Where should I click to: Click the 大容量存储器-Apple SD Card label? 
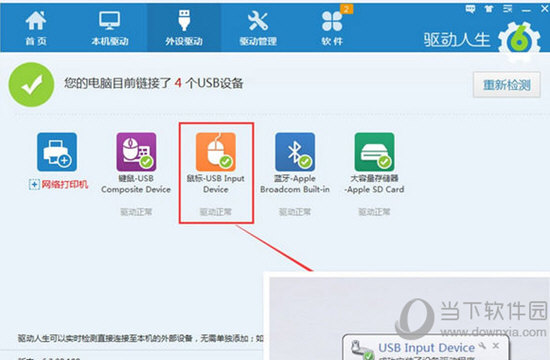(x=374, y=184)
